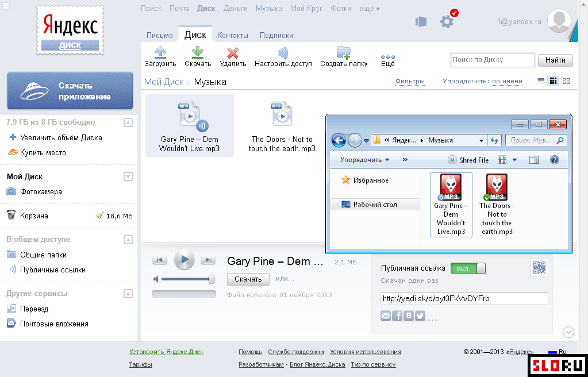Click the track progress bar
The image size is (588, 377).
(x=184, y=294)
